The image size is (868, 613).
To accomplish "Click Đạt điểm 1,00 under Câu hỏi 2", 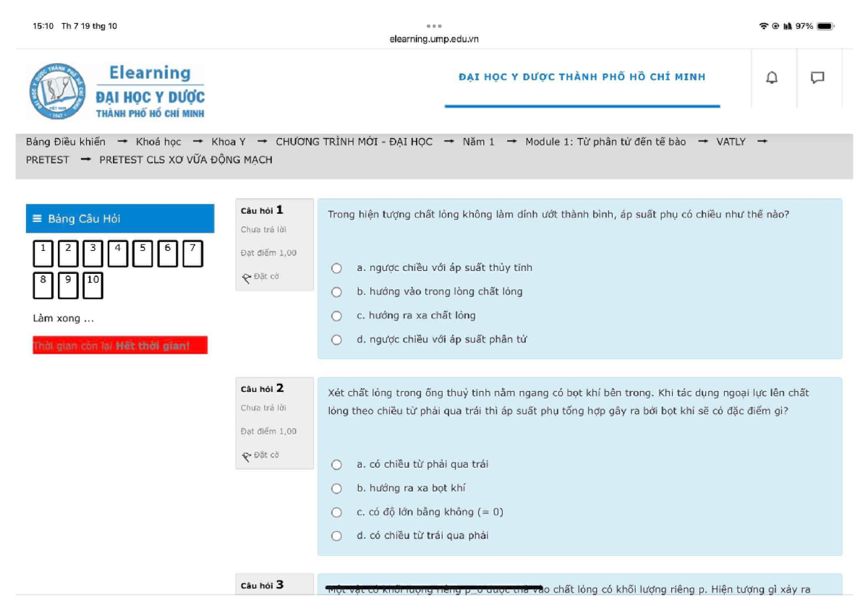I will pyautogui.click(x=268, y=432).
